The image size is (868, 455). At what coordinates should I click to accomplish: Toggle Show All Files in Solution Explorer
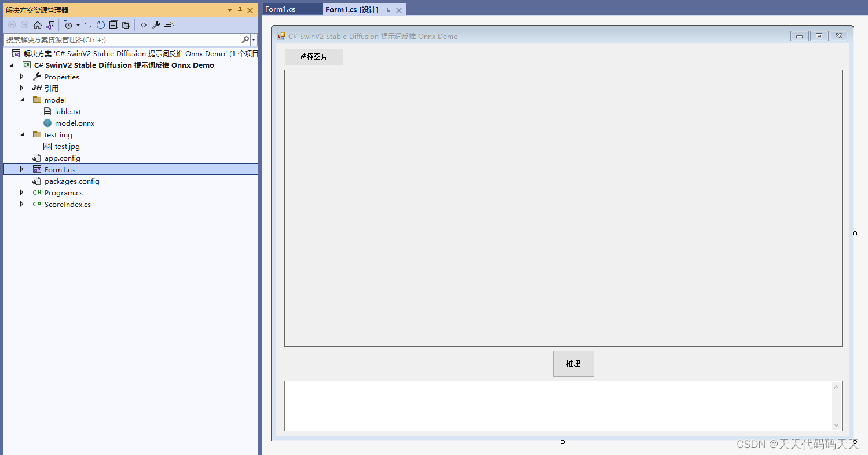click(x=127, y=25)
